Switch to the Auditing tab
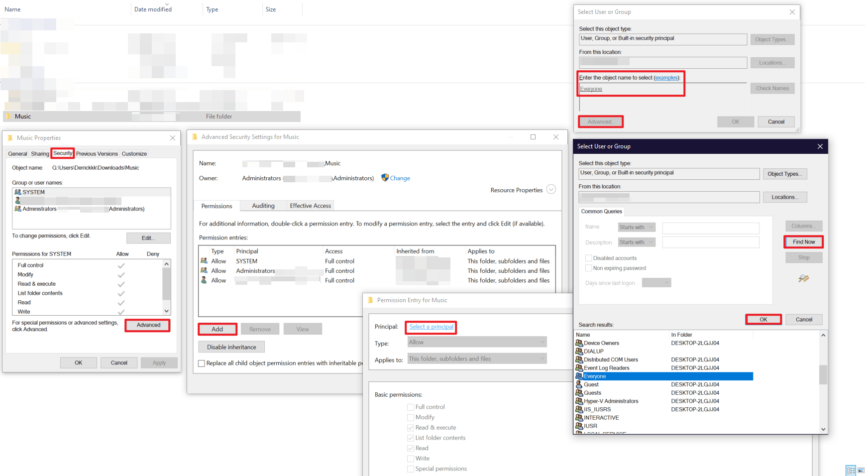Screen dimensions: 868x476 click(263, 206)
